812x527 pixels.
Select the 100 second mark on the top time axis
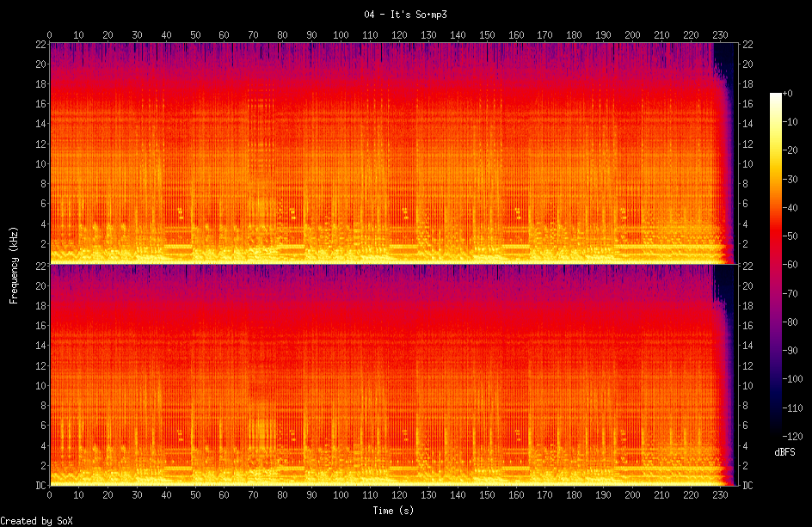coord(341,35)
